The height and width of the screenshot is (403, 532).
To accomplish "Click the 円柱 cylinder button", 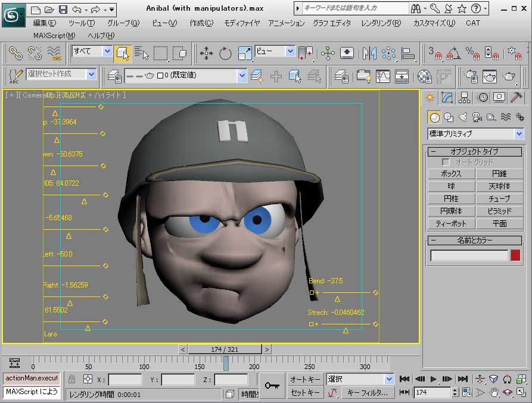I will pos(451,199).
